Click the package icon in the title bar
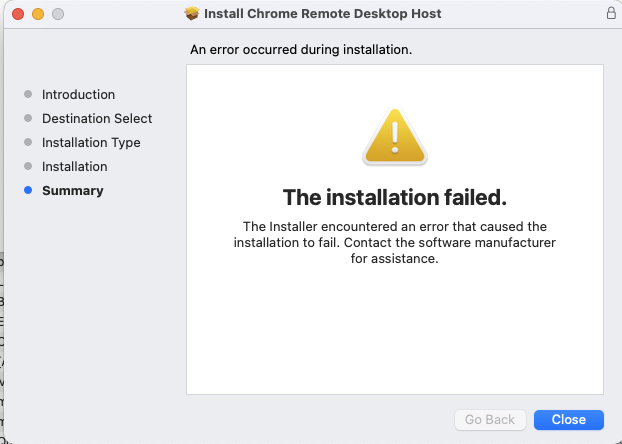The width and height of the screenshot is (622, 444). coord(192,14)
